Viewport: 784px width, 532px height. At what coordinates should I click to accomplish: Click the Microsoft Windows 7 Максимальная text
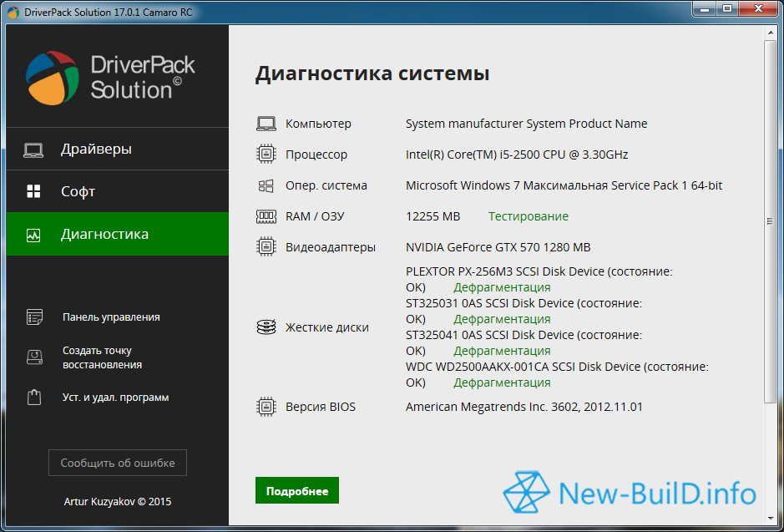pyautogui.click(x=564, y=185)
